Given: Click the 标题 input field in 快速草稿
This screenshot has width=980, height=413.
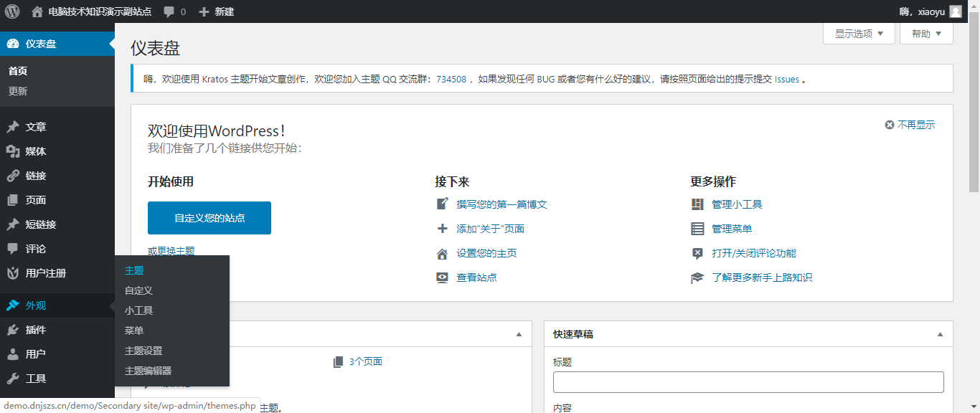Looking at the screenshot, I should 748,382.
